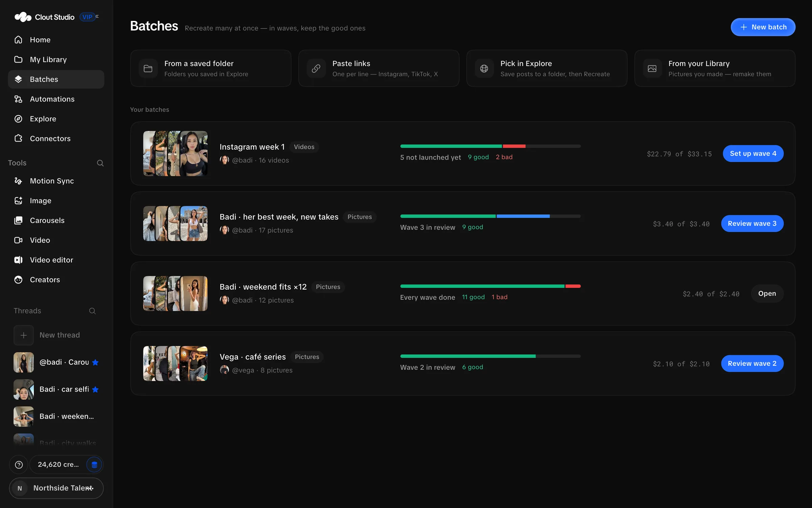Open the Home page icon
812x508 pixels.
click(x=18, y=40)
